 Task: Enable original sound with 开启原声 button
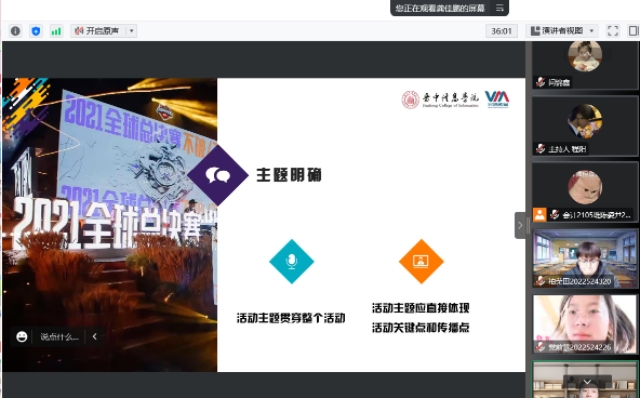coord(98,31)
